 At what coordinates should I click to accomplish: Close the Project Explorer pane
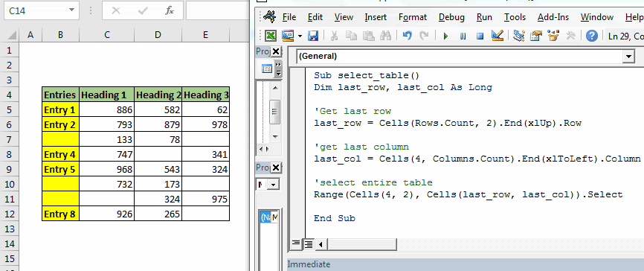(276, 51)
